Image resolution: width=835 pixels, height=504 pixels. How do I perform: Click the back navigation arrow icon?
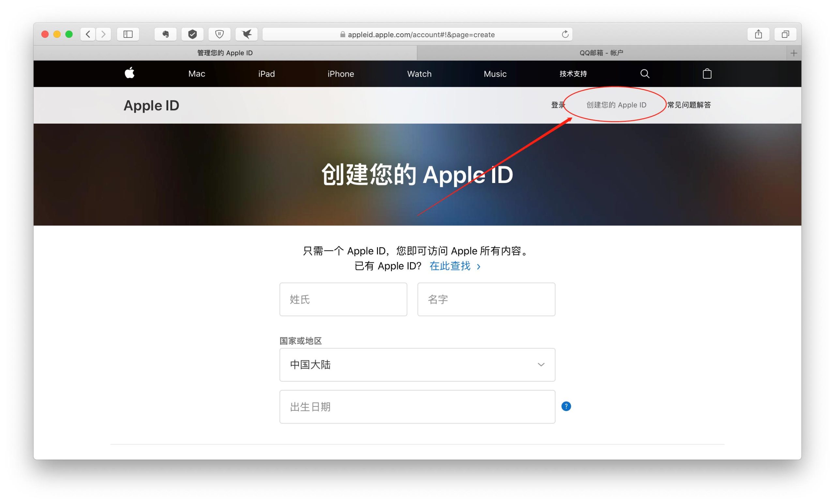click(87, 34)
